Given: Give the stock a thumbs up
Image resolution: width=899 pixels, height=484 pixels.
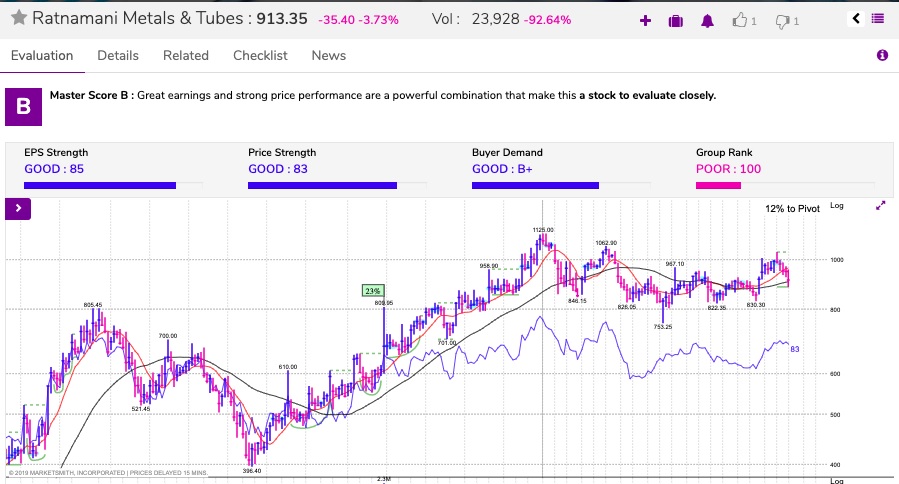Looking at the screenshot, I should point(741,20).
